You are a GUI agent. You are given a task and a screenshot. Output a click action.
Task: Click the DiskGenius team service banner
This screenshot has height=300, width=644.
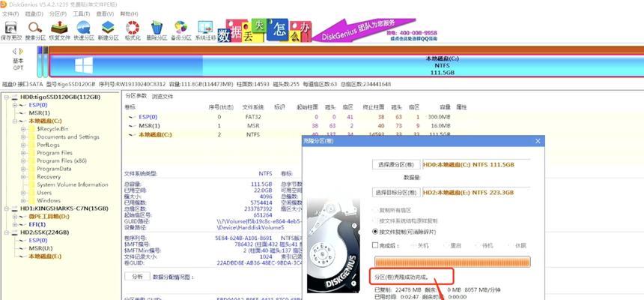(365, 30)
